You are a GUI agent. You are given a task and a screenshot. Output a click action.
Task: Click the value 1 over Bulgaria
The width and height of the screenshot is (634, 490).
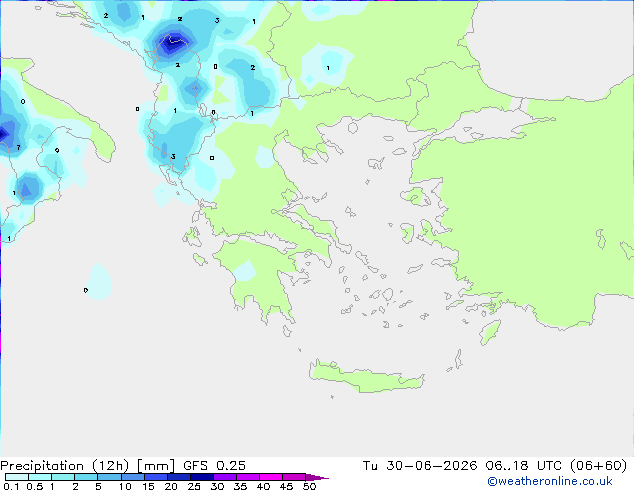(x=328, y=68)
